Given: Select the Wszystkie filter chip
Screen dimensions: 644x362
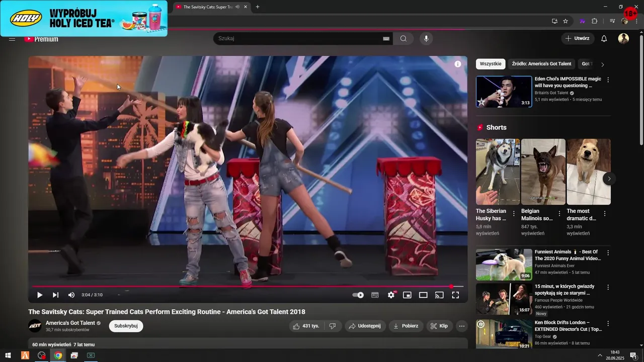Looking at the screenshot, I should click(x=491, y=64).
